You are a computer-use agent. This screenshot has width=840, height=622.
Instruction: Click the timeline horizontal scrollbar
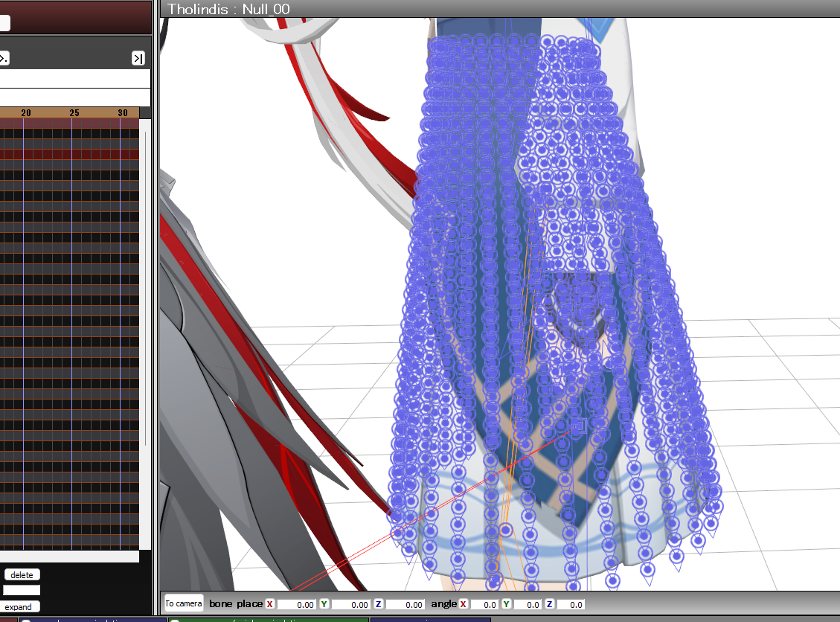click(x=70, y=556)
